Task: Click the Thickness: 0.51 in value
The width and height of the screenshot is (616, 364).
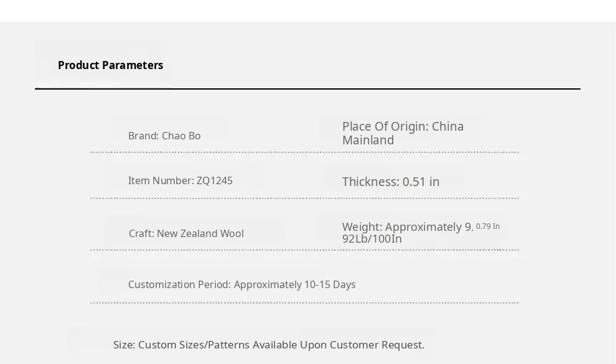Action: (x=391, y=182)
